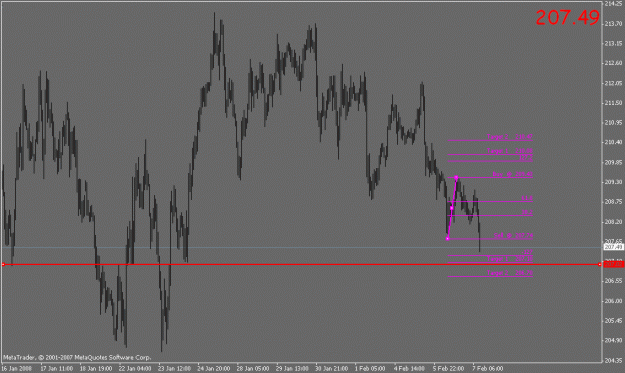Click the 208.75 price scale value
This screenshot has height=373, width=625.
coord(613,202)
